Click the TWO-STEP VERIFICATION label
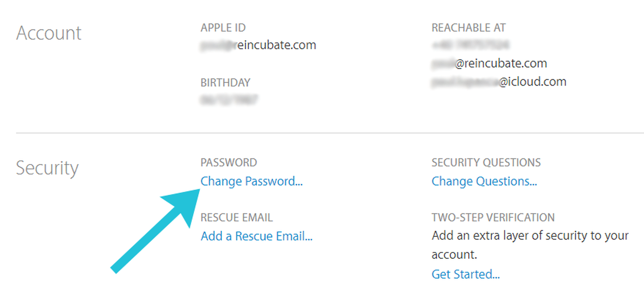644x299 pixels. (x=493, y=217)
